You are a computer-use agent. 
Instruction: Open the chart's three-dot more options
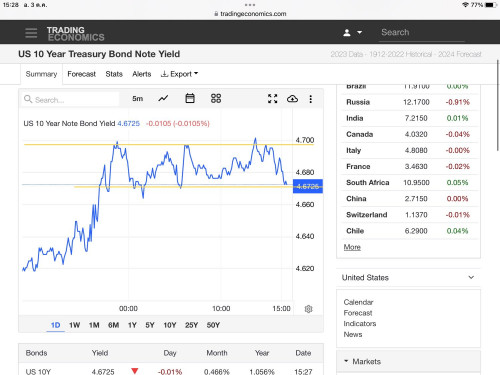point(311,99)
